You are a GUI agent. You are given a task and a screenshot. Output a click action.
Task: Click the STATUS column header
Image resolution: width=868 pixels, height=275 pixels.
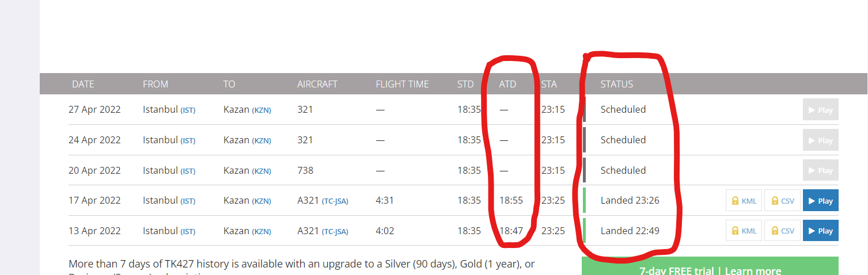pos(616,84)
